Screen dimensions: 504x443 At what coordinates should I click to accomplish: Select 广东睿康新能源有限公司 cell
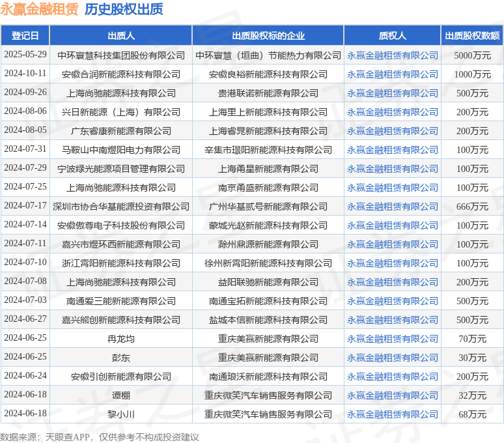(x=121, y=131)
